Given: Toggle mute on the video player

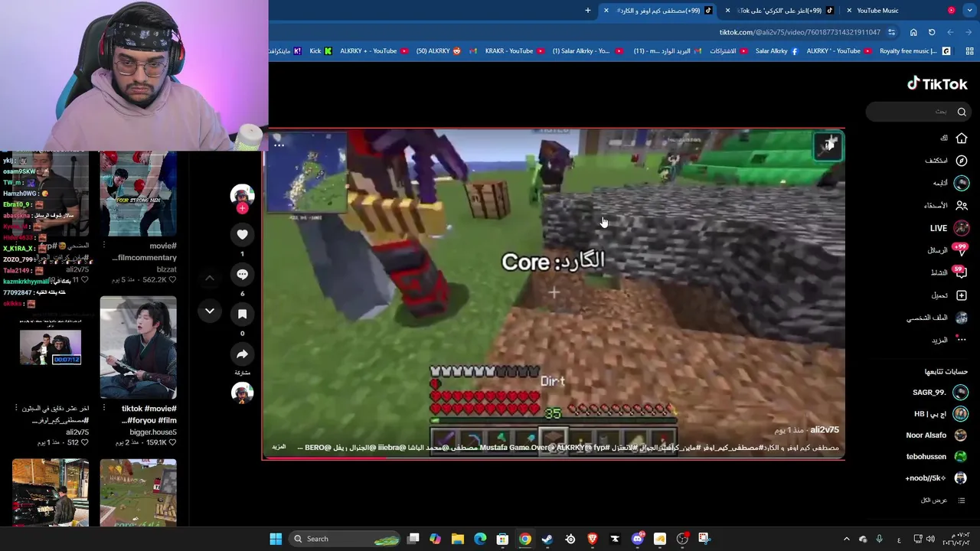Looking at the screenshot, I should pyautogui.click(x=829, y=145).
